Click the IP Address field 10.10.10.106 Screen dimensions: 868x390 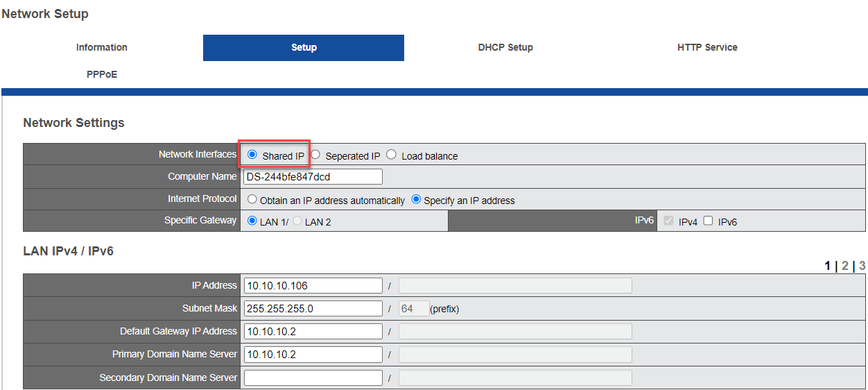click(x=313, y=286)
